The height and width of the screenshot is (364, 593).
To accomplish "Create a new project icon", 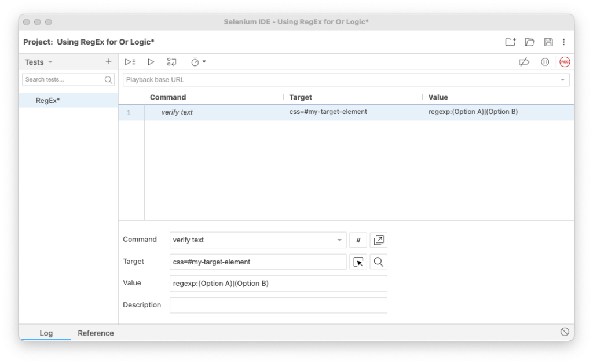I will 510,42.
